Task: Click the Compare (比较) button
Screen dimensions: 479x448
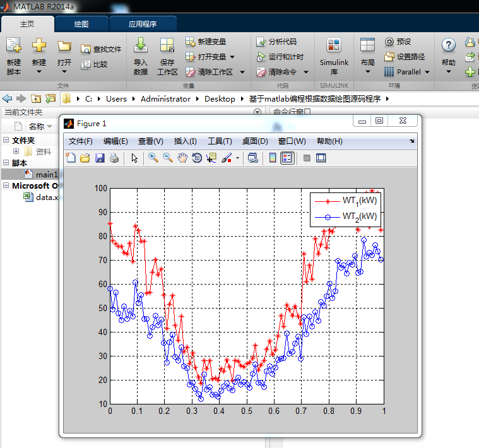Action: [94, 64]
